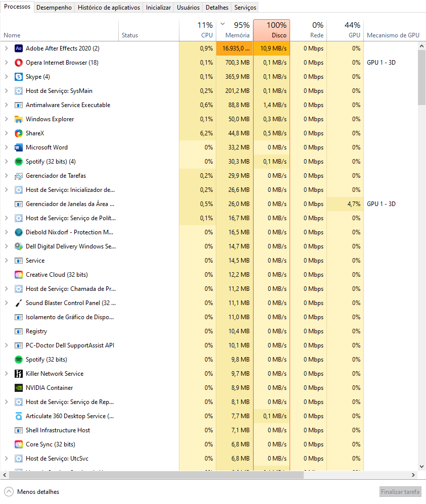Viewport: 426px width, 504px height.
Task: Expand the Windows Explorer process
Action: click(x=6, y=119)
